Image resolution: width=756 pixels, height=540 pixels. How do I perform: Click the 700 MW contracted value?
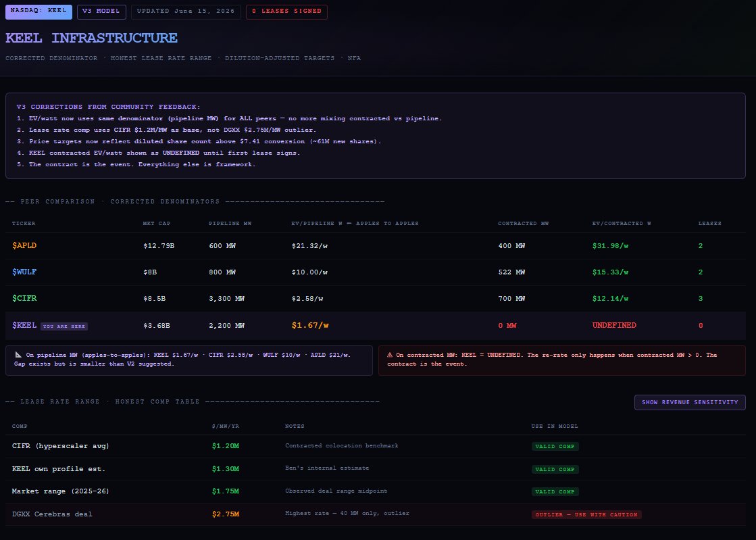(511, 299)
